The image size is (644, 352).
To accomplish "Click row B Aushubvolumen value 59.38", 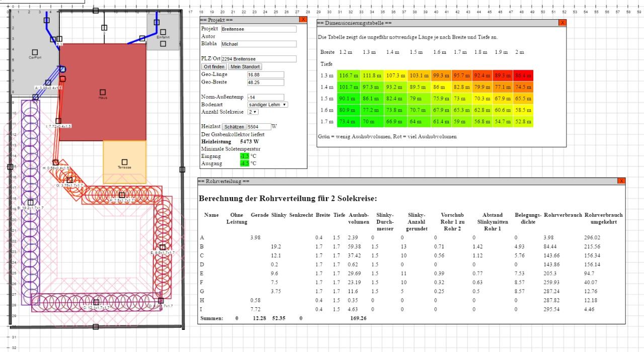I will 355,247.
